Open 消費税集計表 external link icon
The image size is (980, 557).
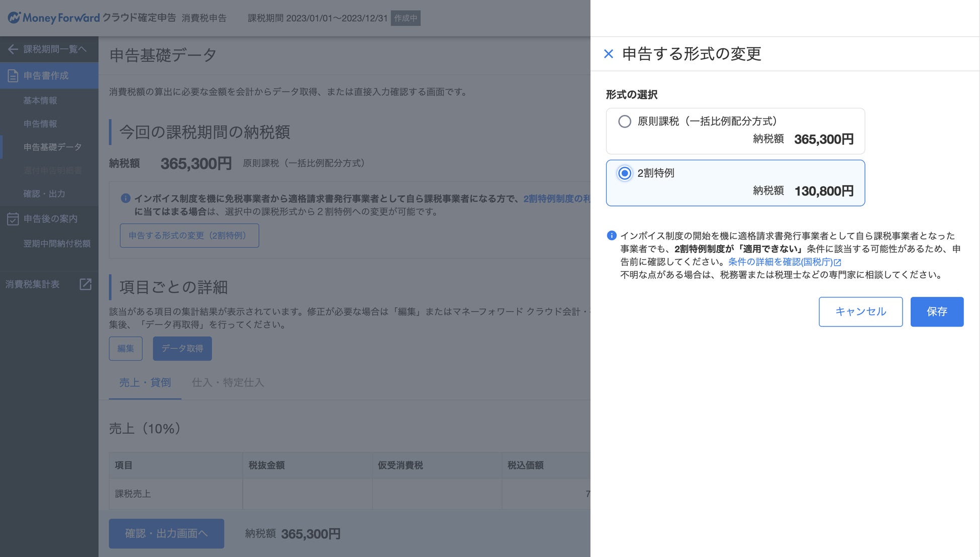pyautogui.click(x=85, y=284)
